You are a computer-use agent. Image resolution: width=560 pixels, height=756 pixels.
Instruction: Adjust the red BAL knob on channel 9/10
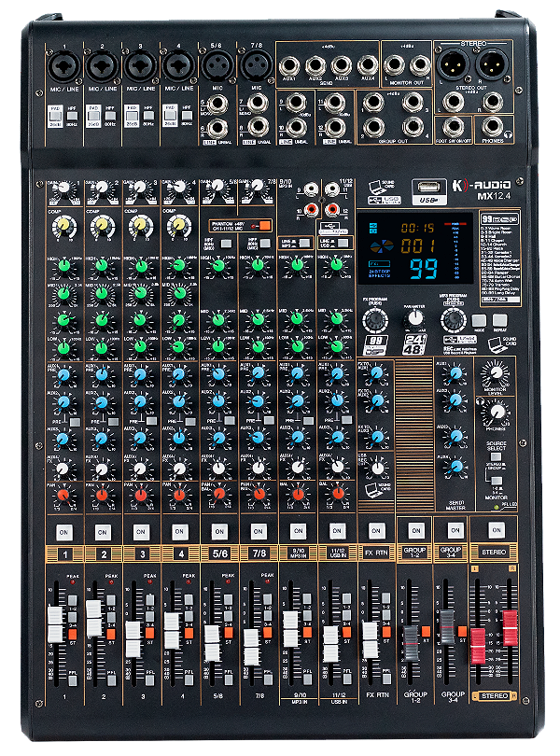(x=298, y=494)
